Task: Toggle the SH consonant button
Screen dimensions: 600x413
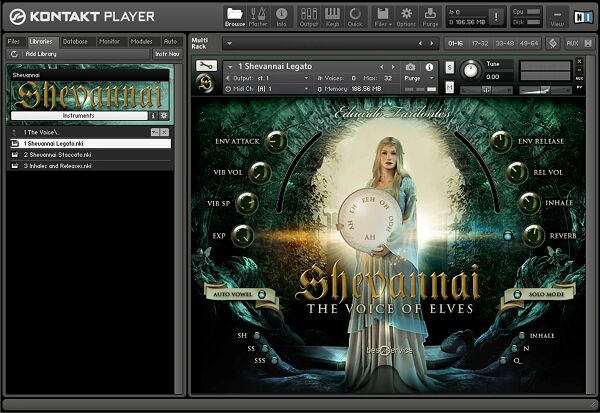Action: (x=257, y=336)
